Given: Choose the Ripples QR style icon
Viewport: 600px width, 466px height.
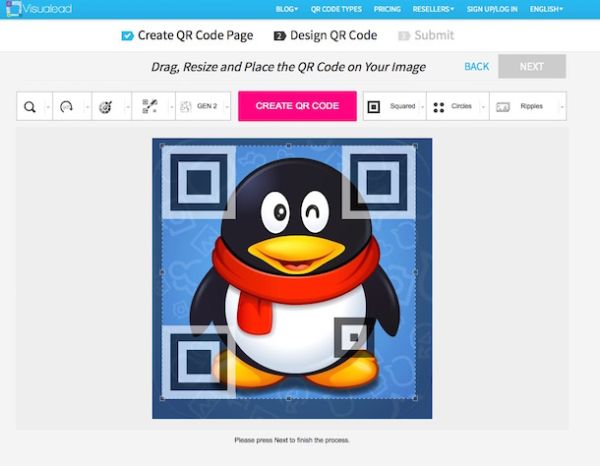Looking at the screenshot, I should 503,107.
